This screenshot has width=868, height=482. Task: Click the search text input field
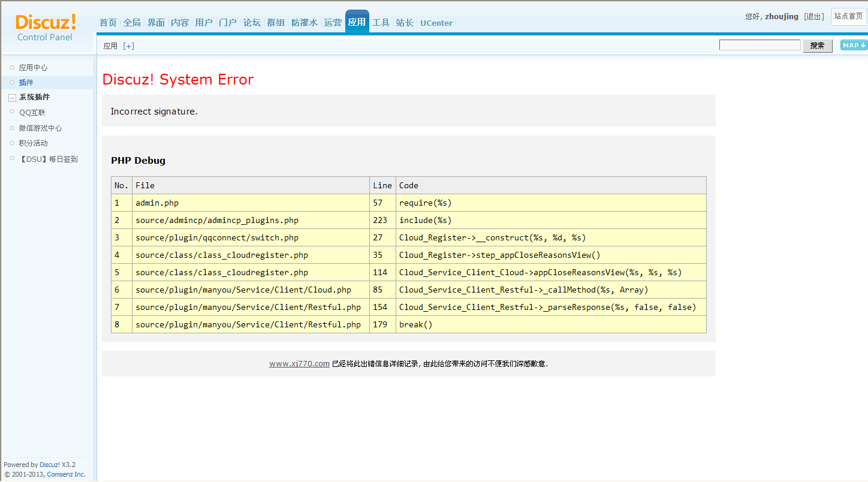click(759, 46)
